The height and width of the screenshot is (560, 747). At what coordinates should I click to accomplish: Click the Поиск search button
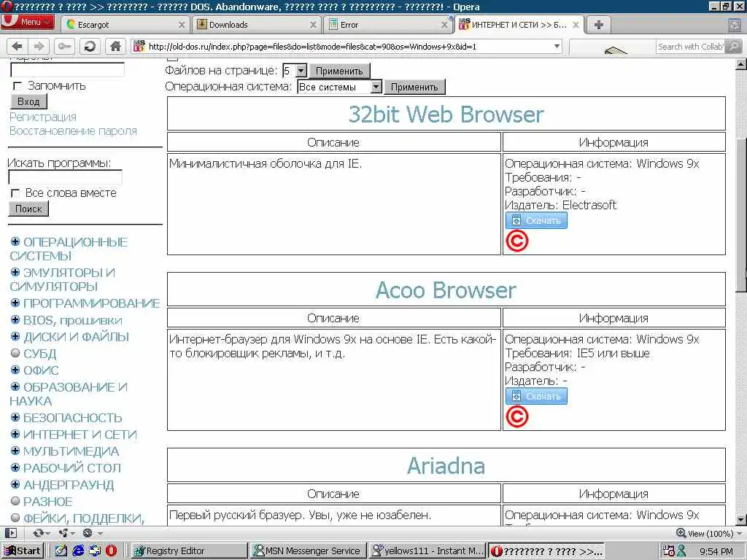[x=28, y=209]
